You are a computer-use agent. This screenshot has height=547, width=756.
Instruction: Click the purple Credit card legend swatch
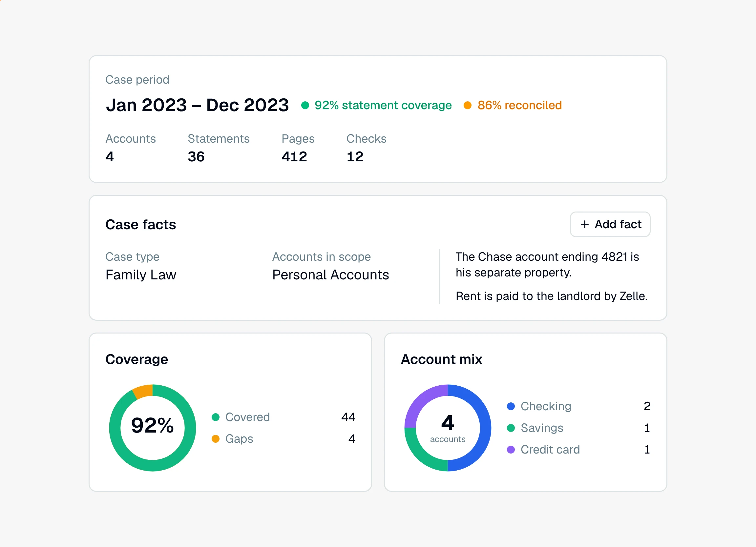point(511,449)
